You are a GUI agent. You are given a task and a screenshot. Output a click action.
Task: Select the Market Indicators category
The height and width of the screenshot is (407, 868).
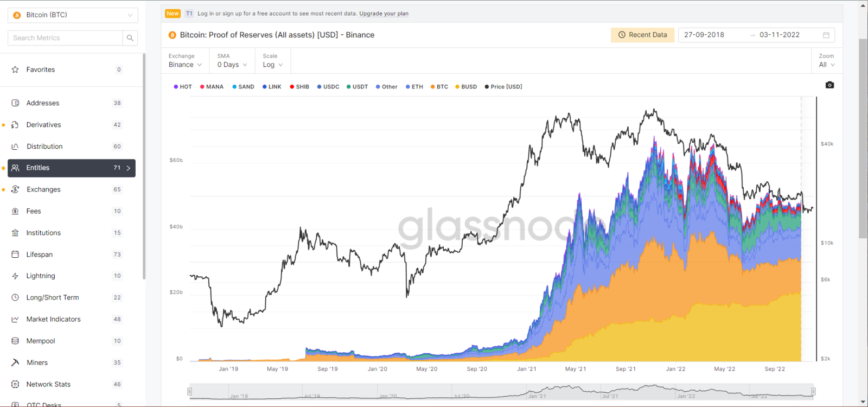[53, 319]
